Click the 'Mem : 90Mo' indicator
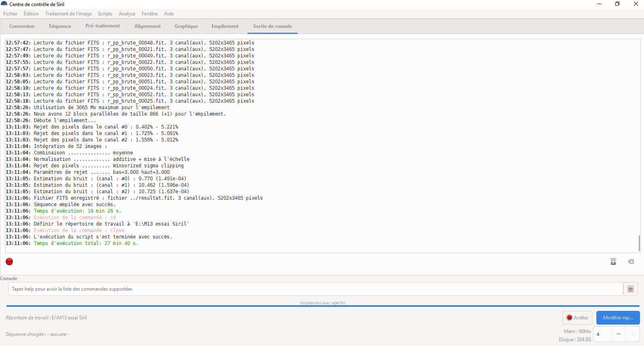 pos(577,331)
